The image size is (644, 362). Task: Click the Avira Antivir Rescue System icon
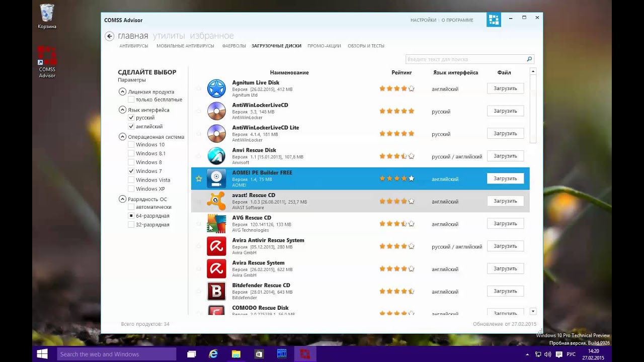click(x=216, y=246)
